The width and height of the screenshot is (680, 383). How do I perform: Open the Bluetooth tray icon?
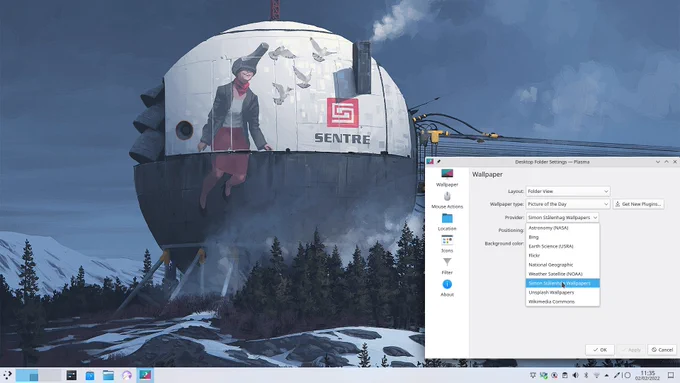pyautogui.click(x=586, y=375)
